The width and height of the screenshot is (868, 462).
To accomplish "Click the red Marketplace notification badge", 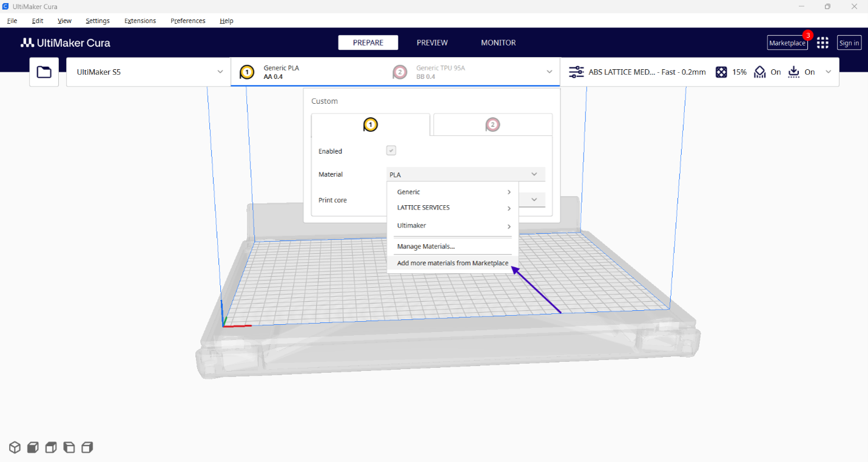I will coord(807,35).
